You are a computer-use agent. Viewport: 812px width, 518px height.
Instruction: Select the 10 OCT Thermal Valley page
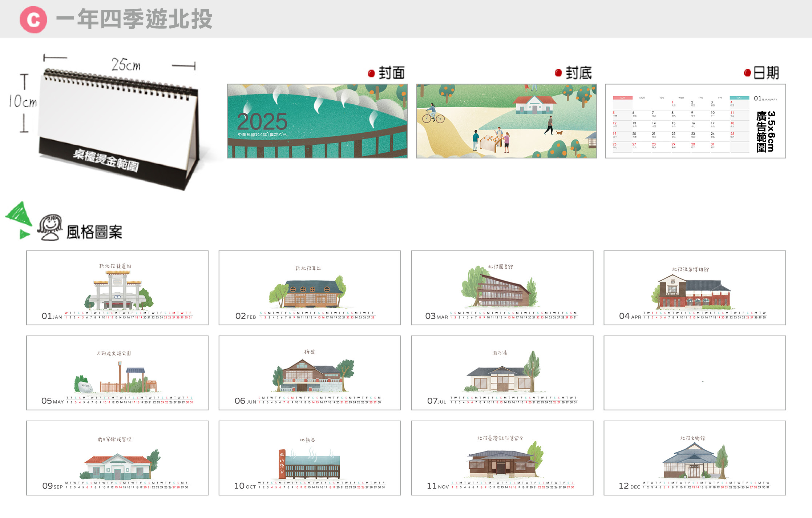310,458
